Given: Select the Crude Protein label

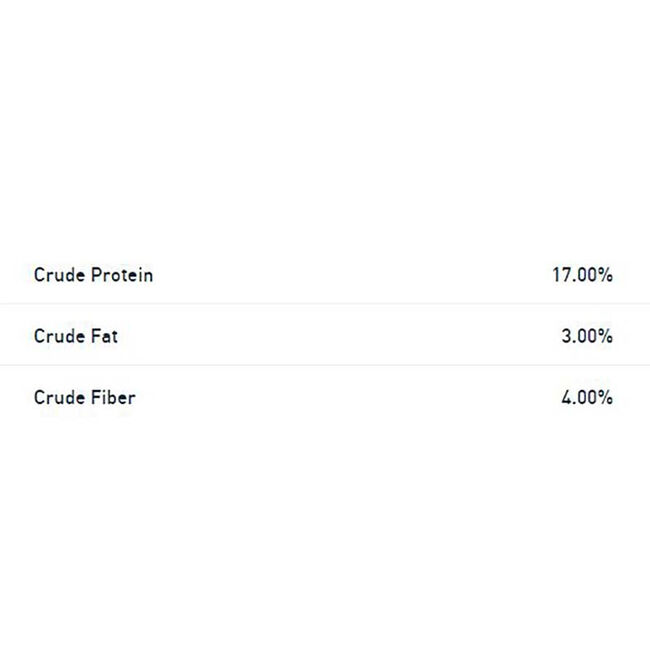Looking at the screenshot, I should (x=93, y=275).
